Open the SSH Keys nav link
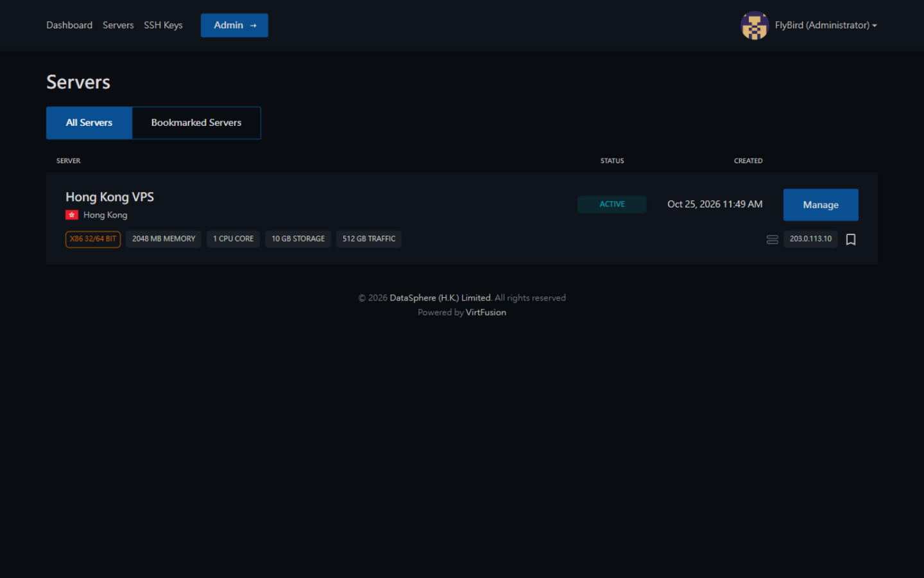Viewport: 924px width, 578px height. (x=163, y=25)
